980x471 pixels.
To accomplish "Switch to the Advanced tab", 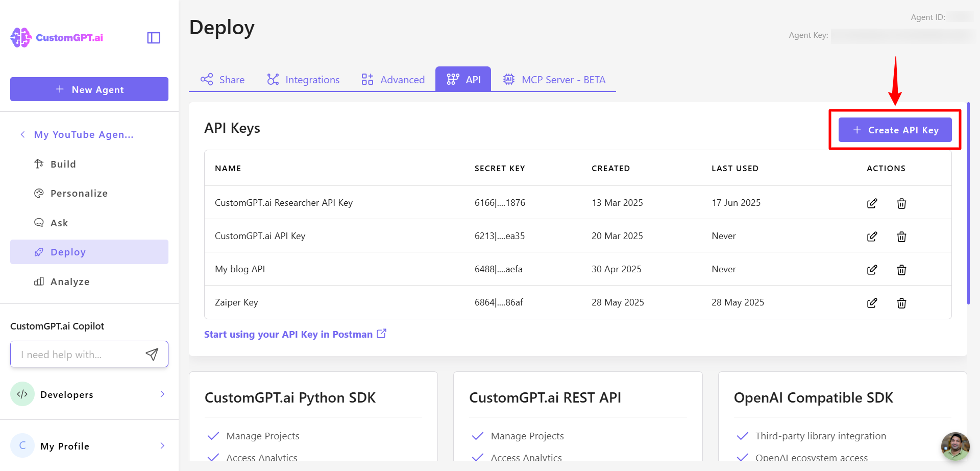I will tap(393, 80).
